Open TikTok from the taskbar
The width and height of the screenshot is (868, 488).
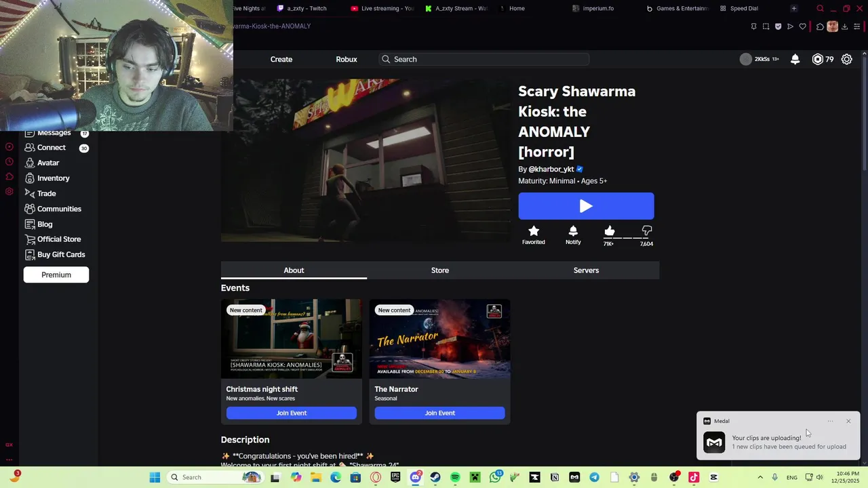point(694,477)
